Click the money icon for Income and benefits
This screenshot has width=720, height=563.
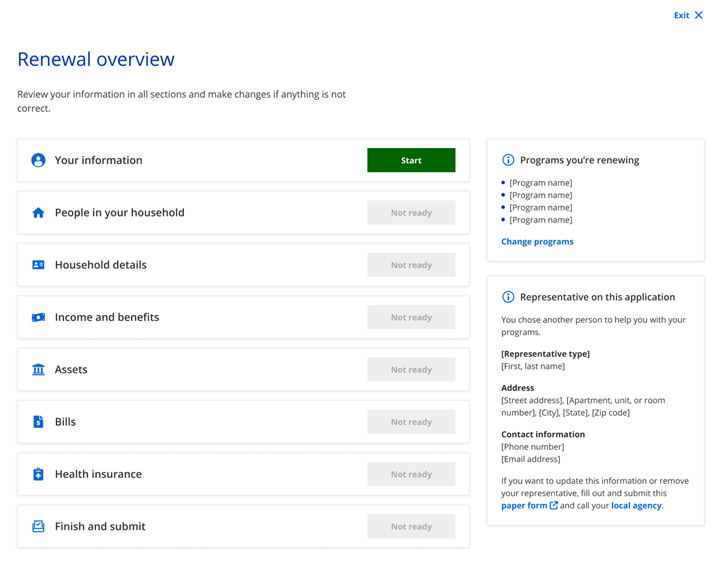38,317
